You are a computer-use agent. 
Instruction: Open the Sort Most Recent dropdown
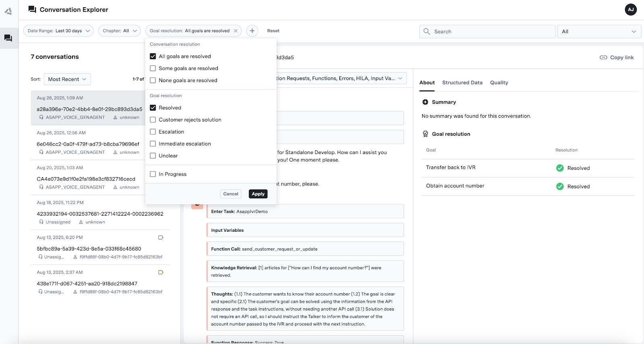(x=67, y=79)
